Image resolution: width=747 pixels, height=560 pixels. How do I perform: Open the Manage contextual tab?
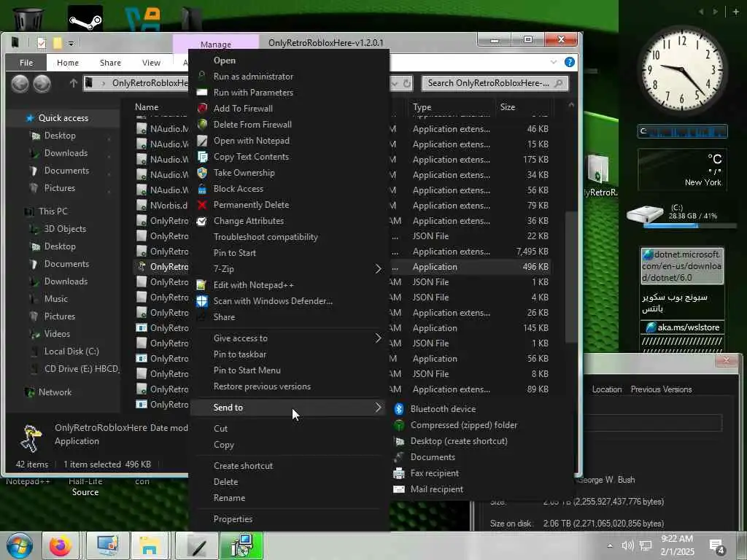coord(216,44)
